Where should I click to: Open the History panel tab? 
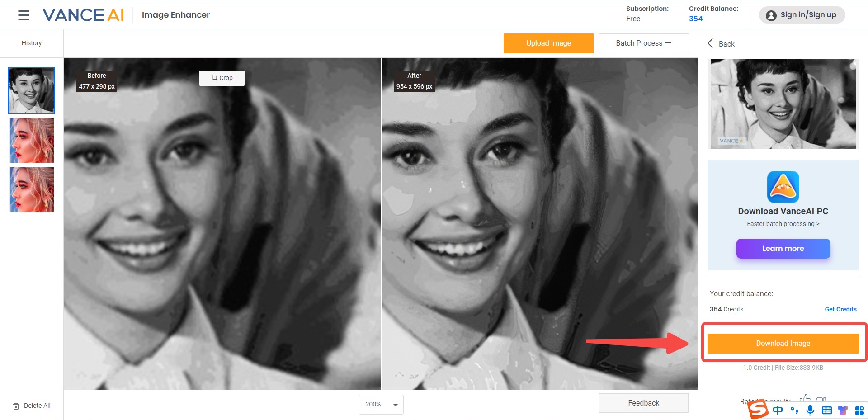coord(32,43)
